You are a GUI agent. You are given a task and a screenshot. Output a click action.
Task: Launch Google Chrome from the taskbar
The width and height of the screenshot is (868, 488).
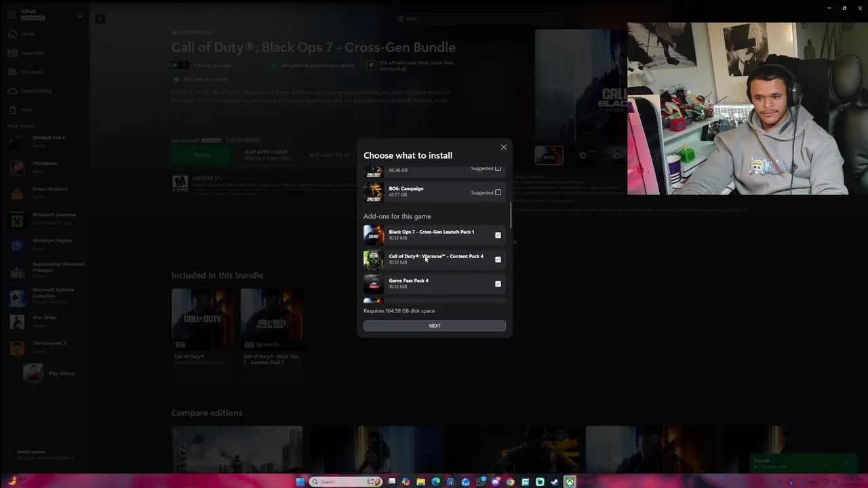point(510,482)
